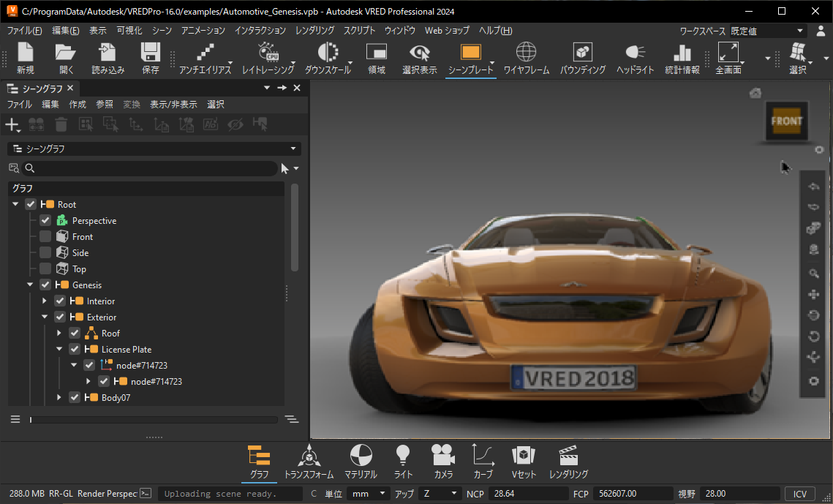Screen dimensions: 833x504
Task: Click the ICV button in status bar
Action: (x=799, y=494)
